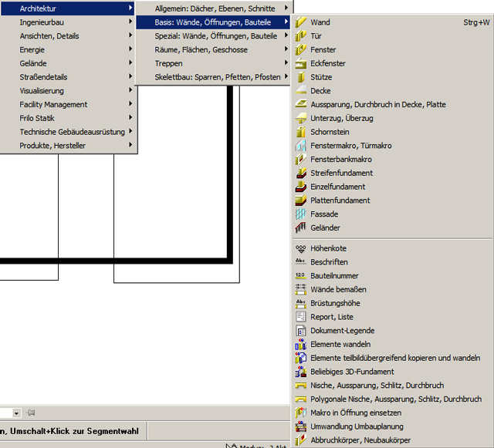This screenshot has width=494, height=448.
Task: Select the Tür door icon
Action: pos(301,36)
